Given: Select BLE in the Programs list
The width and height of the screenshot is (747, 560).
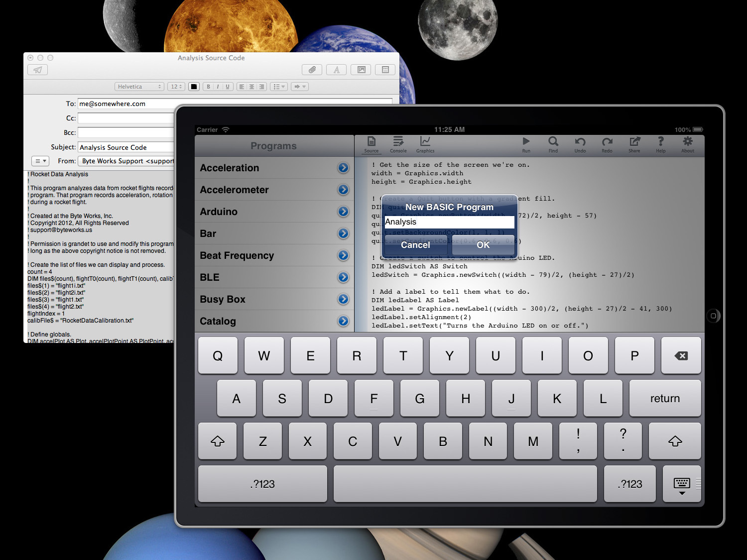Looking at the screenshot, I should pyautogui.click(x=274, y=277).
